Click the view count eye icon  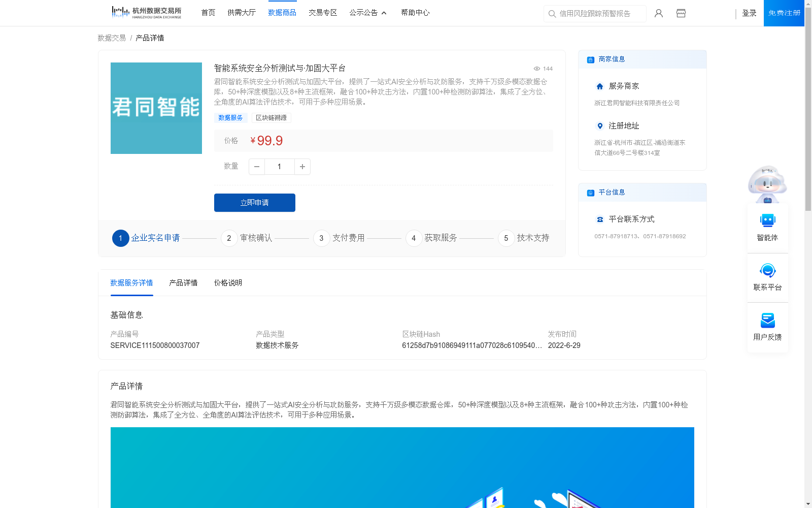537,69
